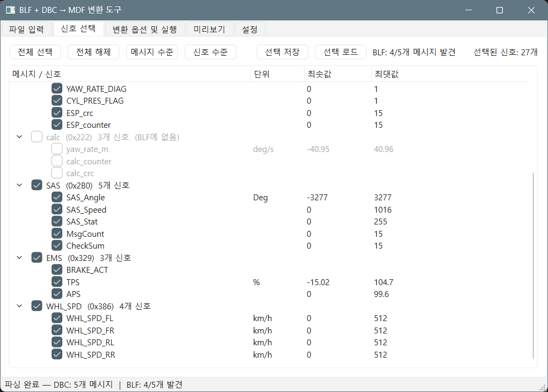This screenshot has width=548, height=392.
Task: Click the deg/s unit of yaw_rate_m
Action: 263,149
